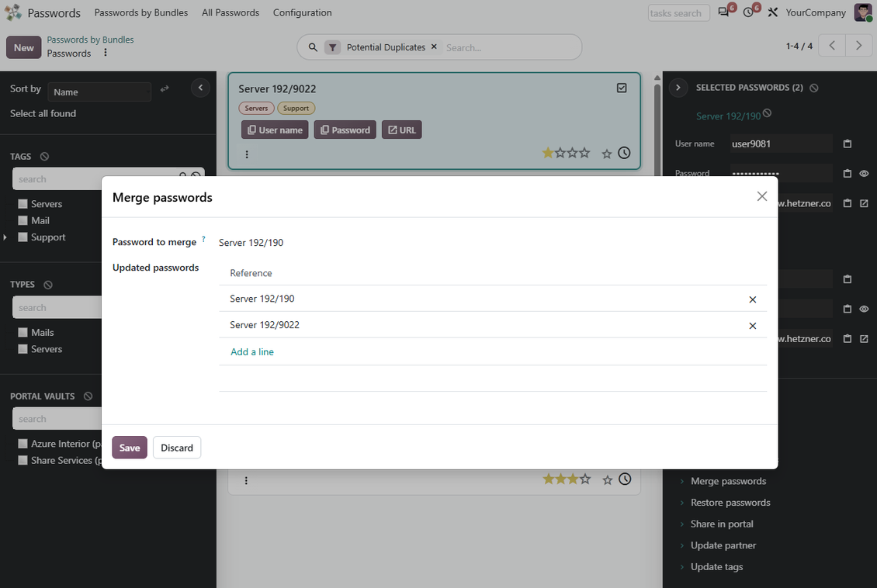Remove Server 192/190 line from merge list
The image size is (877, 588).
[753, 299]
